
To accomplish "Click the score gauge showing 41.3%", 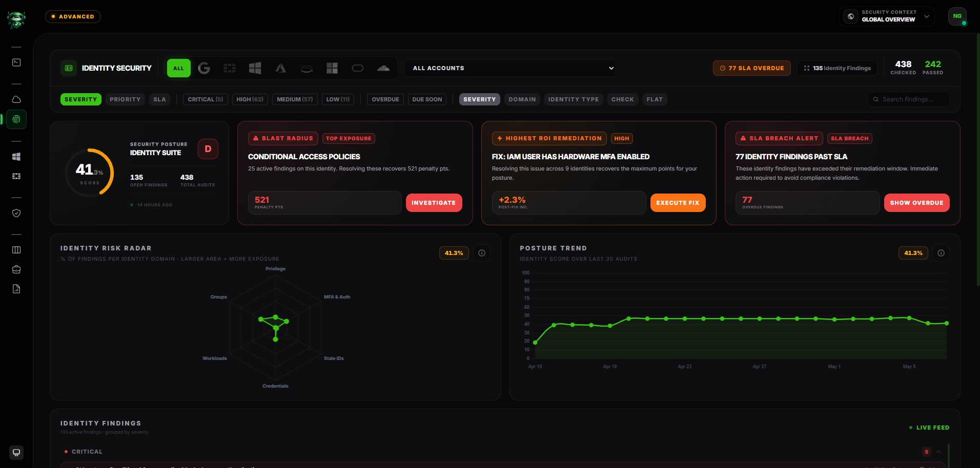I will [90, 173].
